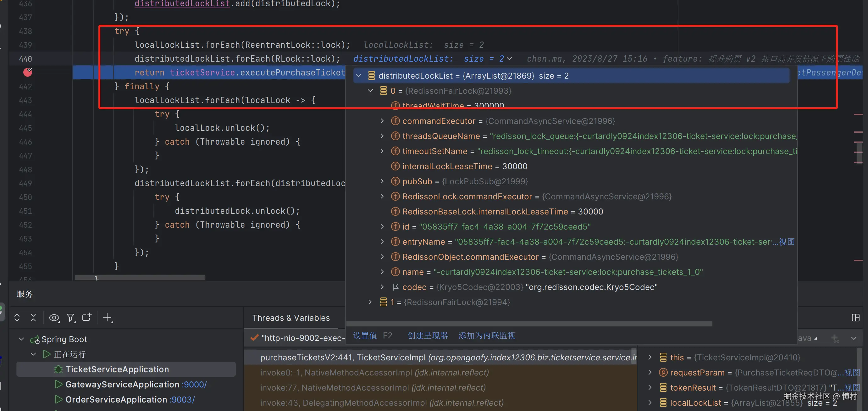The height and width of the screenshot is (411, 868).
Task: Expand the threadsQueueName field
Action: pos(382,136)
